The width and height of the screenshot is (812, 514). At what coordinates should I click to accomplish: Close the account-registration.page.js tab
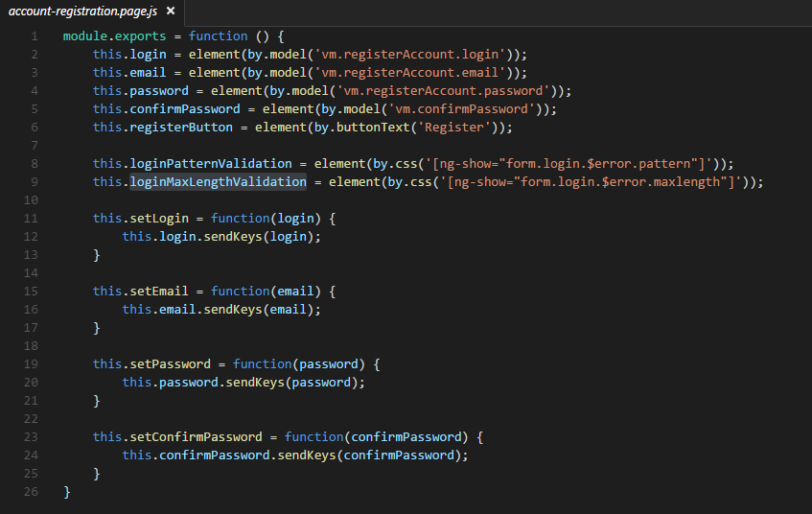(171, 11)
